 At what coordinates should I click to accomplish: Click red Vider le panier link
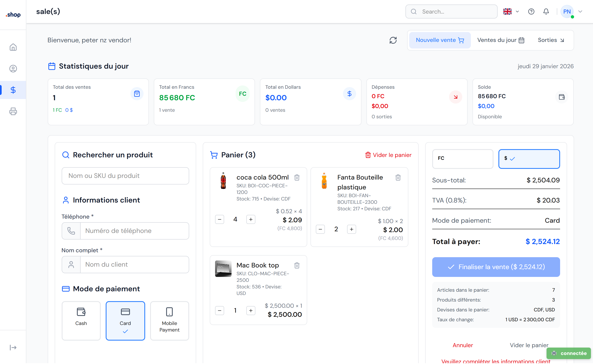pyautogui.click(x=388, y=155)
